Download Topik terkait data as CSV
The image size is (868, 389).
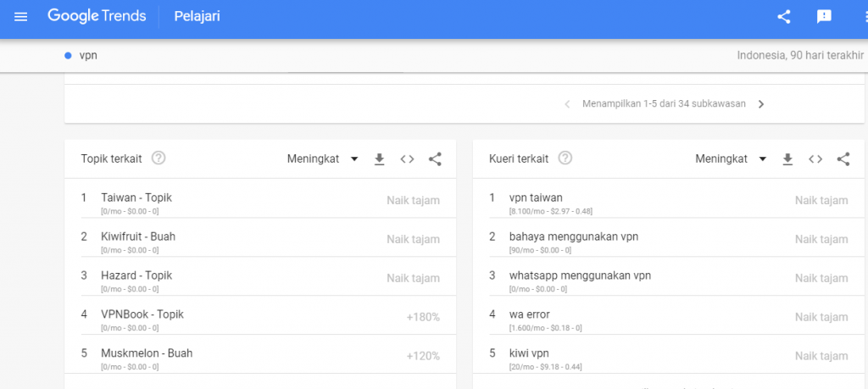click(x=379, y=159)
